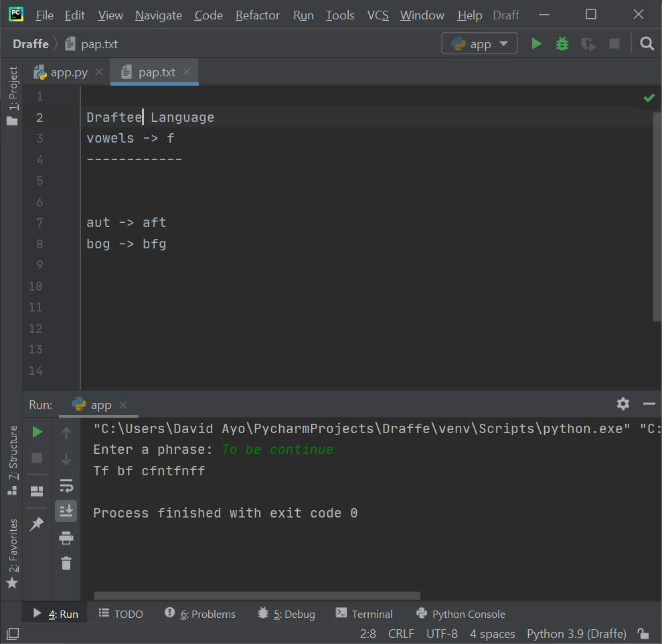Toggle soft-wrap in Run console

[x=66, y=485]
